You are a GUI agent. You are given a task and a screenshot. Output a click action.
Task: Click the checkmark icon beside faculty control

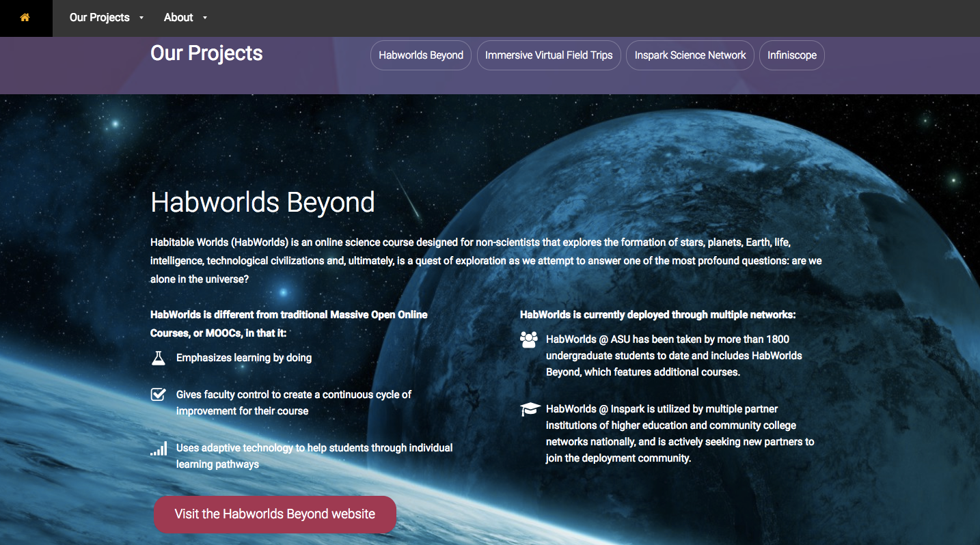(x=159, y=394)
